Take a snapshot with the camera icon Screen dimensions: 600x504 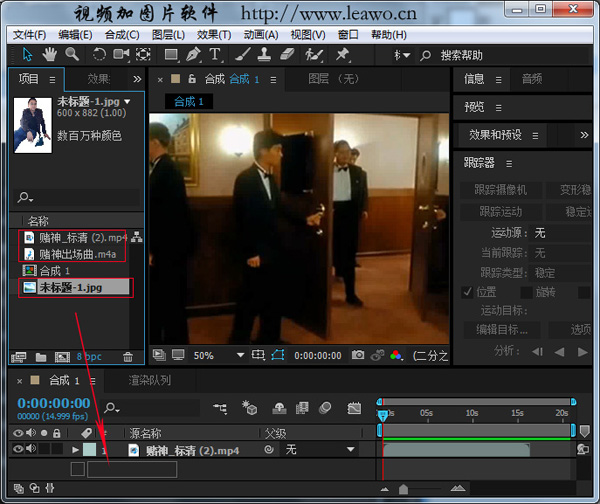click(x=358, y=355)
